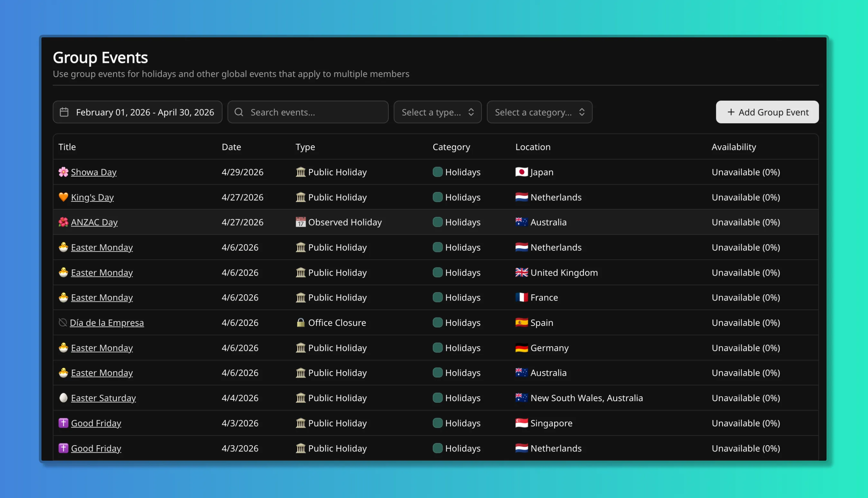Click the chick icon on the United Kingdom row

pos(63,272)
